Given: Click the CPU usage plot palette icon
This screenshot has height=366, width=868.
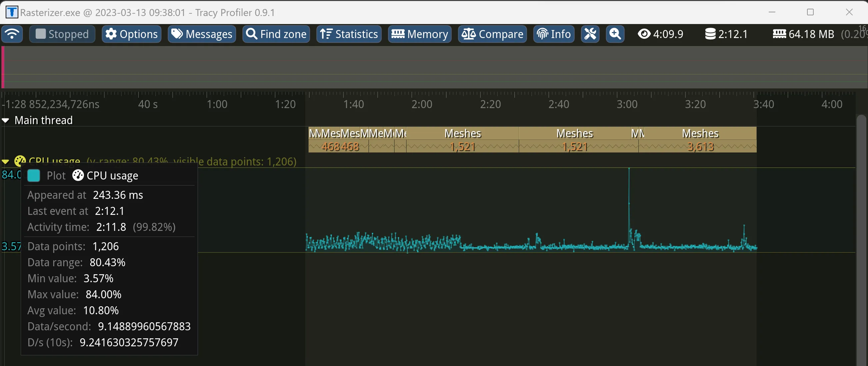Looking at the screenshot, I should point(20,161).
